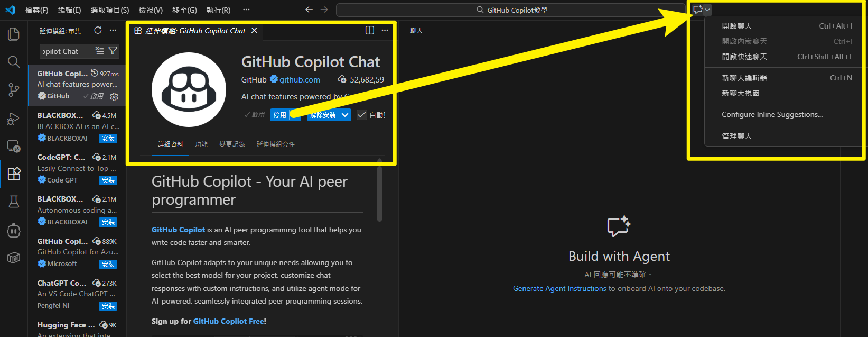Click the split editor icon
Image resolution: width=868 pixels, height=337 pixels.
click(370, 31)
